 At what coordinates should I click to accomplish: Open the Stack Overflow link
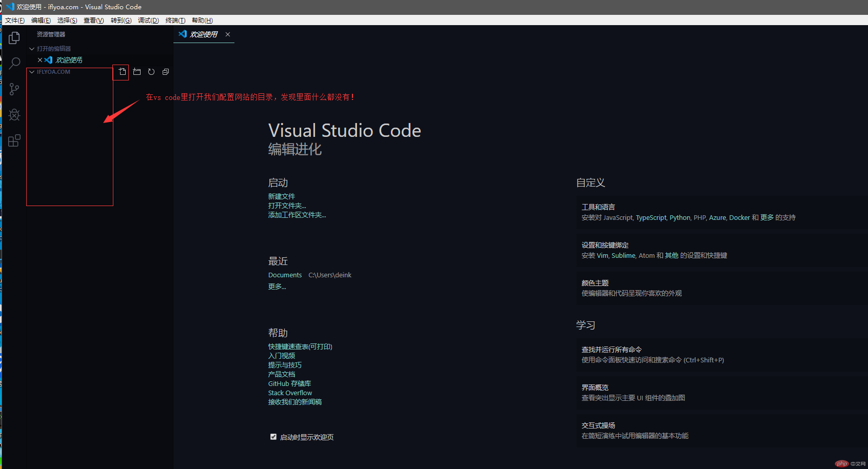[290, 393]
